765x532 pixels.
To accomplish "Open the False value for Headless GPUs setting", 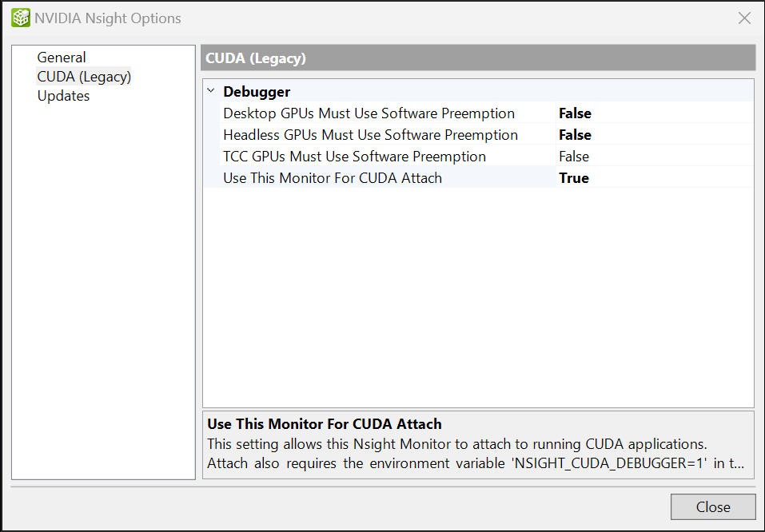I will click(x=655, y=134).
